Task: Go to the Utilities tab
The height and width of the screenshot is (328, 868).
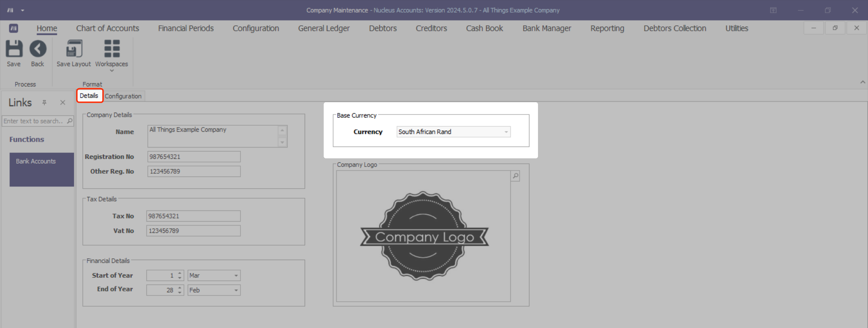Action: click(x=737, y=28)
